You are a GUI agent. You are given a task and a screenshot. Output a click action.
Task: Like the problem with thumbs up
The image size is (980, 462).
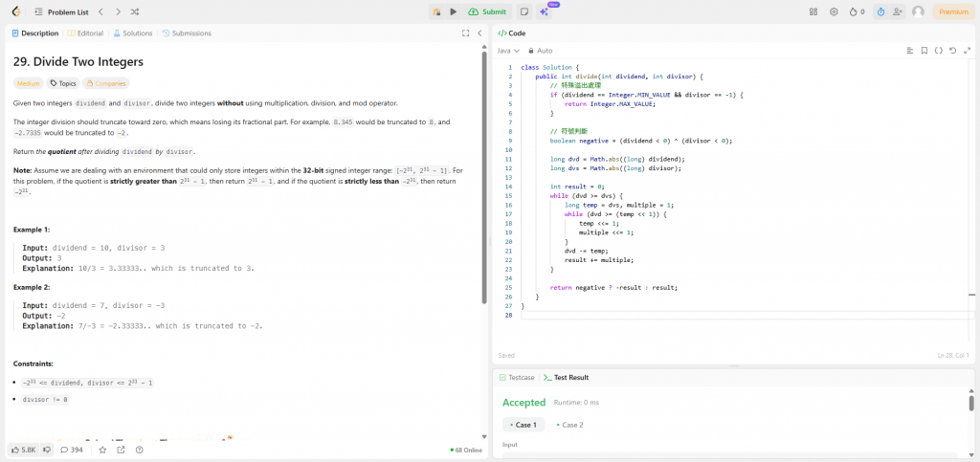click(24, 450)
